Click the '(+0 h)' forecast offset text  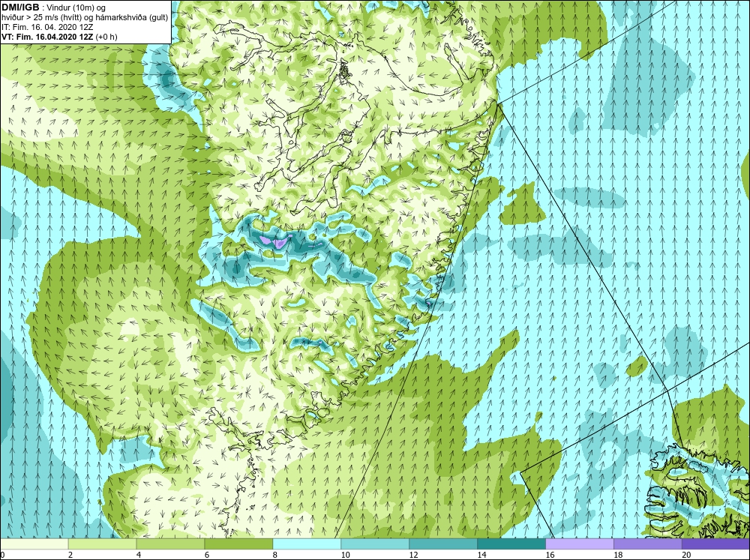pyautogui.click(x=106, y=37)
